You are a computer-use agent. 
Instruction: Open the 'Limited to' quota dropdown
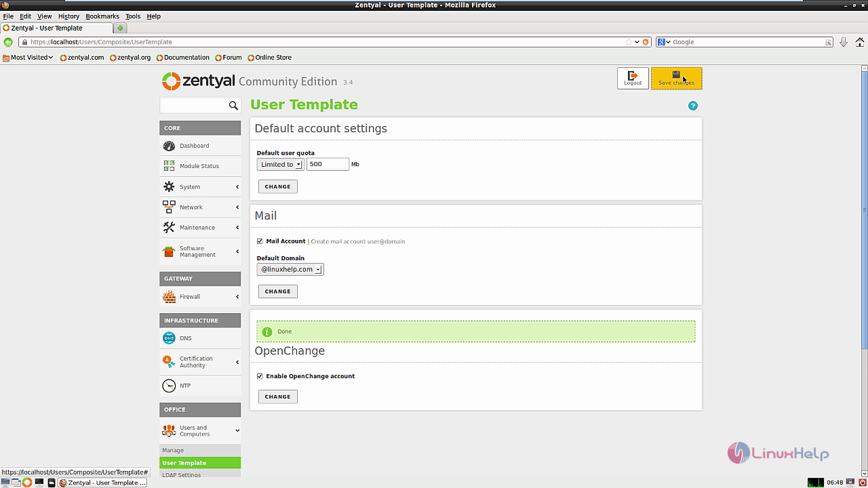[x=280, y=164]
